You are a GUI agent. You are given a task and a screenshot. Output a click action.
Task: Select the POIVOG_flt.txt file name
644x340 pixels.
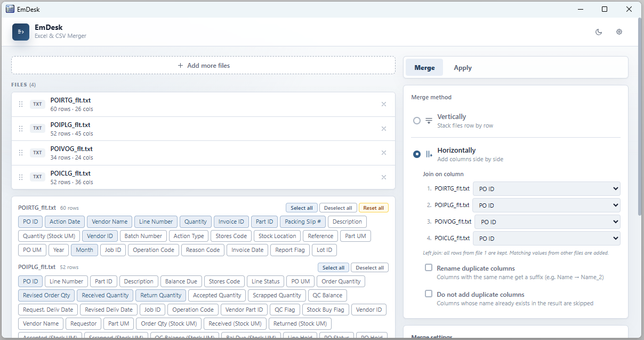[x=71, y=149]
